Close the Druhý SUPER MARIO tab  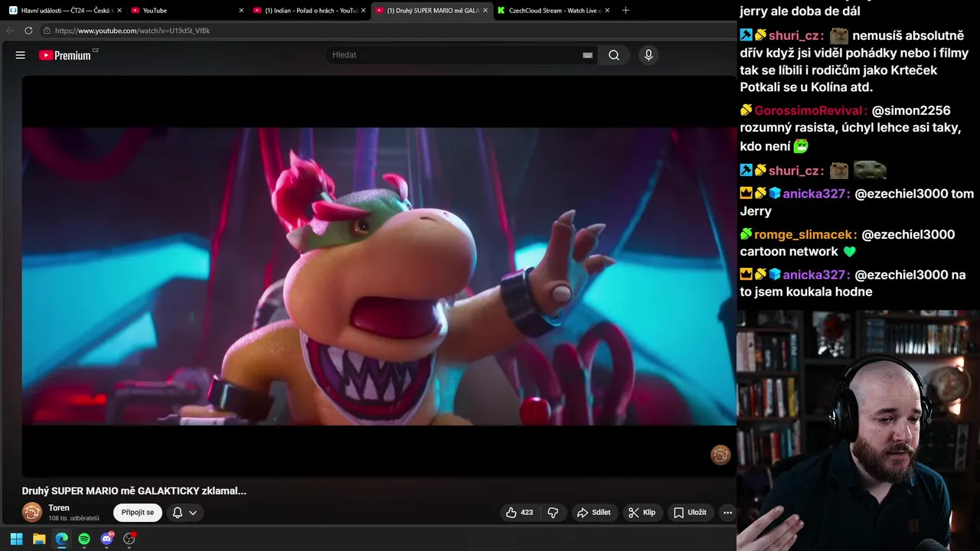[x=485, y=11]
